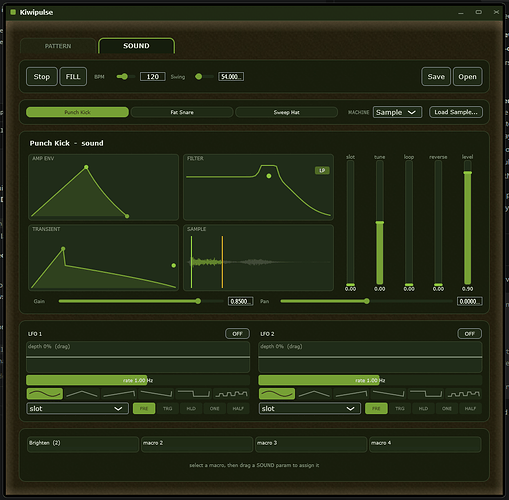
Task: Click the AMP ENV release end handle
Action: coord(127,216)
